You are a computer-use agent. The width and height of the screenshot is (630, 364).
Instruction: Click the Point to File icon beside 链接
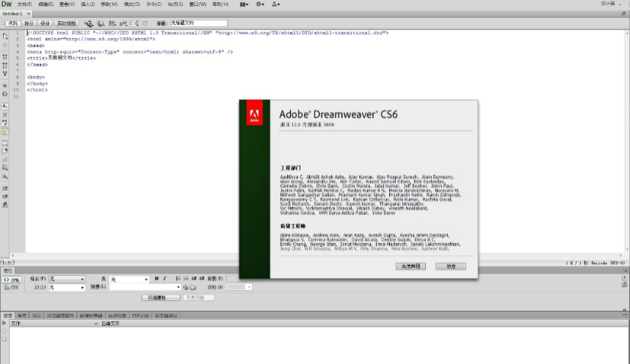pyautogui.click(x=186, y=287)
